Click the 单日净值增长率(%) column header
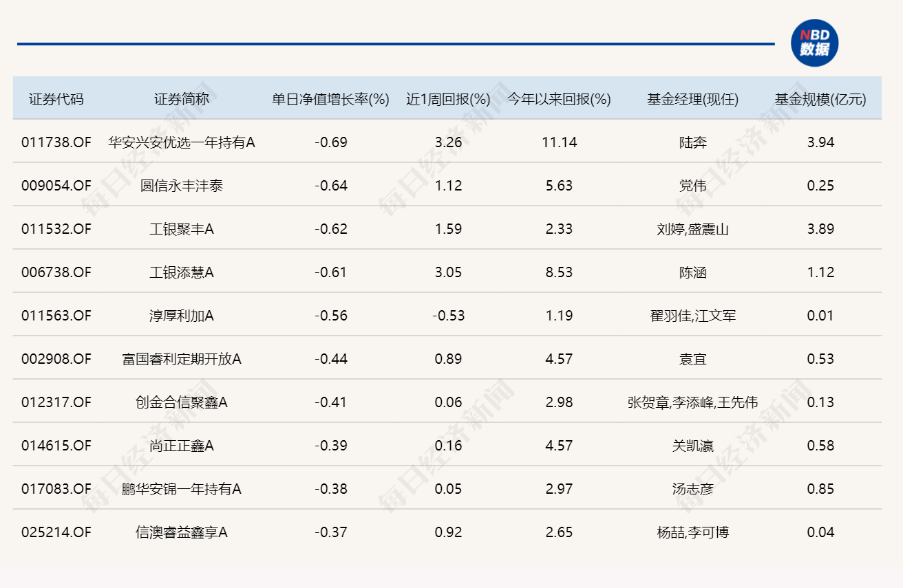 (x=330, y=99)
